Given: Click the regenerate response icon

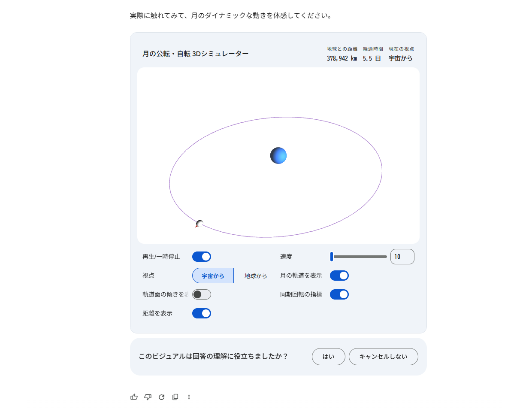Looking at the screenshot, I should coord(161,397).
